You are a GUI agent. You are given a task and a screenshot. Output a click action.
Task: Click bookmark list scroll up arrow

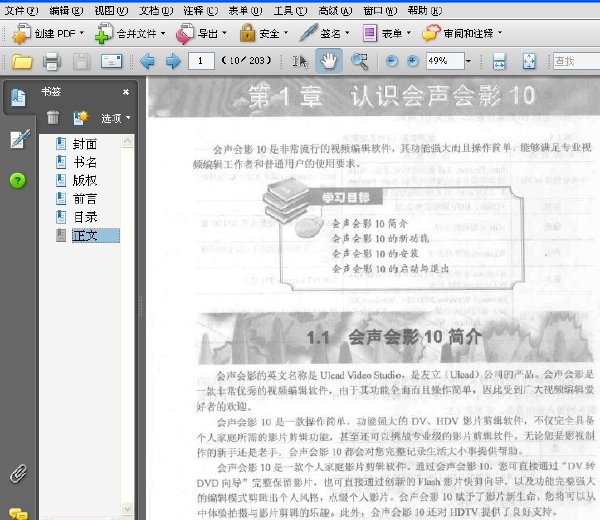[127, 141]
